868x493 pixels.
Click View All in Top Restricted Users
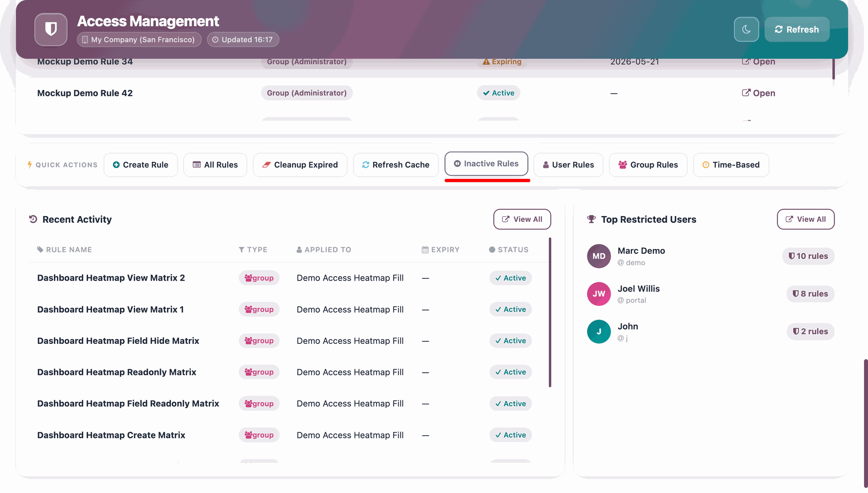[x=806, y=219]
